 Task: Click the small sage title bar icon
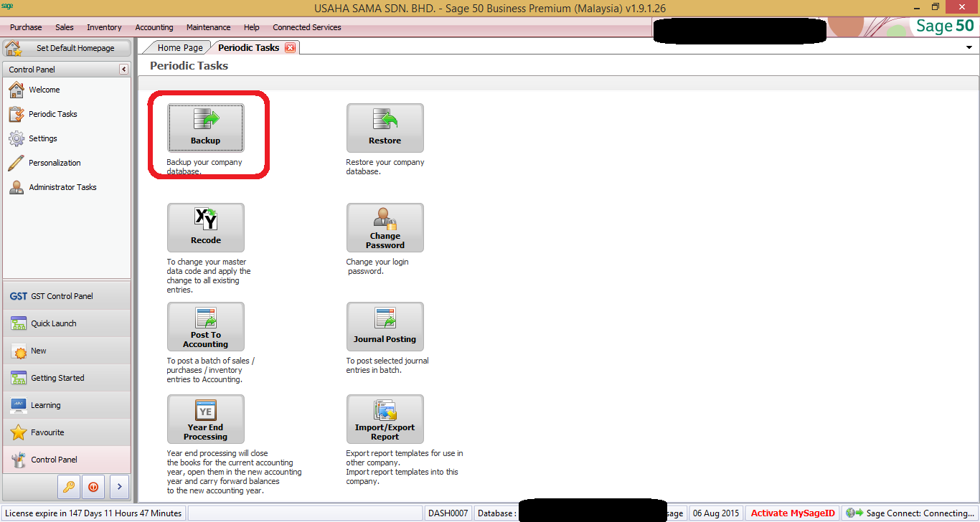tap(7, 6)
